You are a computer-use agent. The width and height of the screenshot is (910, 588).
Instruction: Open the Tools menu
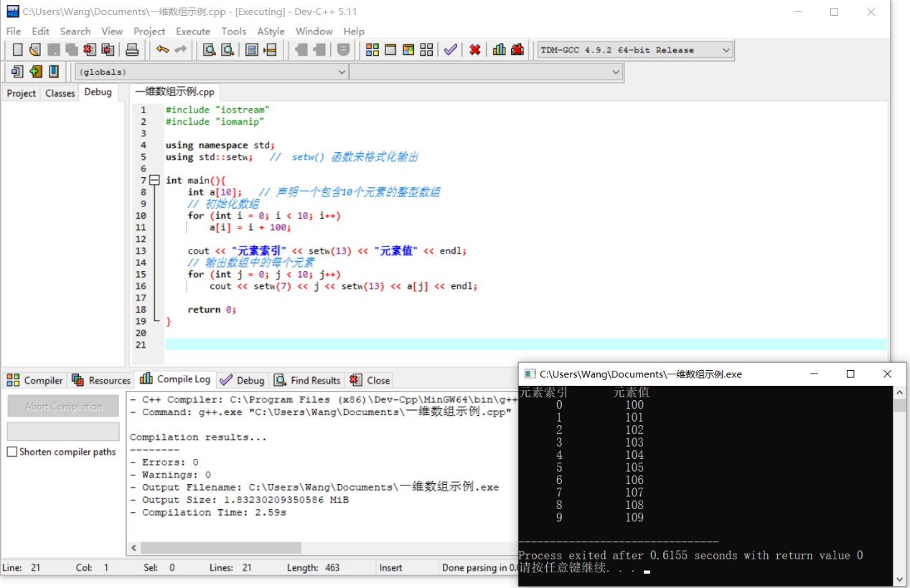tap(234, 32)
